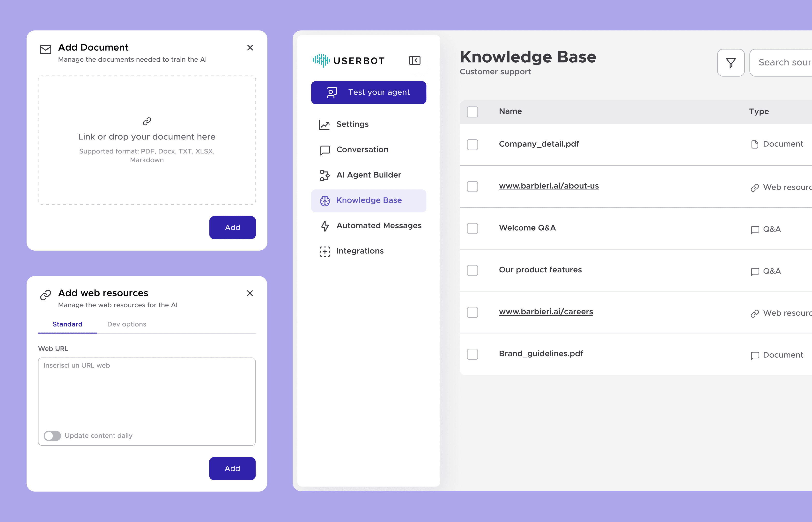This screenshot has width=812, height=522.
Task: Check the Company_detail.pdf row checkbox
Action: 472,145
